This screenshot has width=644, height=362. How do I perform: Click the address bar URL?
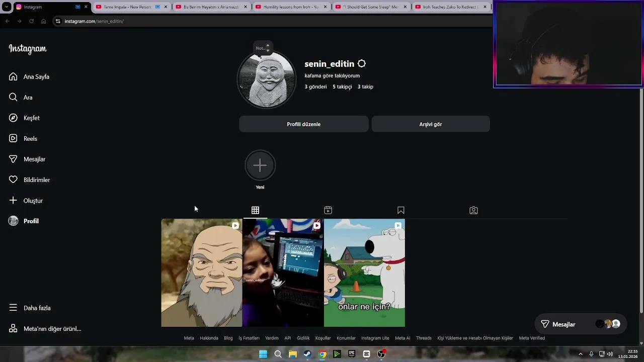click(x=94, y=21)
